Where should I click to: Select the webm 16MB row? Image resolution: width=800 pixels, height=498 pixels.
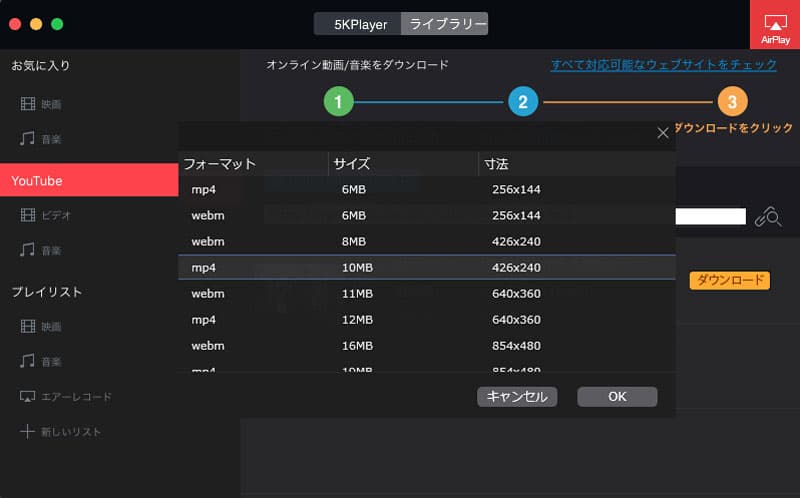tap(427, 345)
